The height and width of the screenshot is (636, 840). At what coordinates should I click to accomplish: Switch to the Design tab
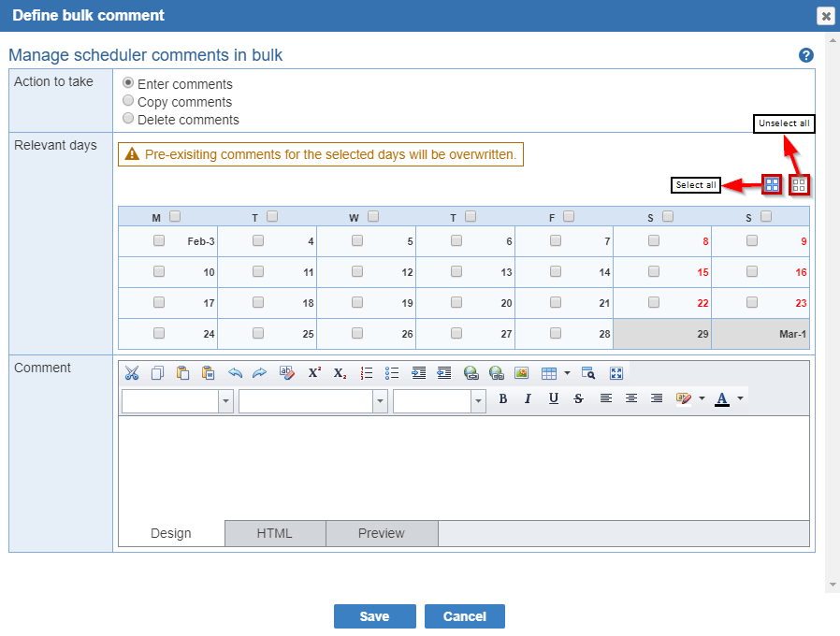[171, 533]
